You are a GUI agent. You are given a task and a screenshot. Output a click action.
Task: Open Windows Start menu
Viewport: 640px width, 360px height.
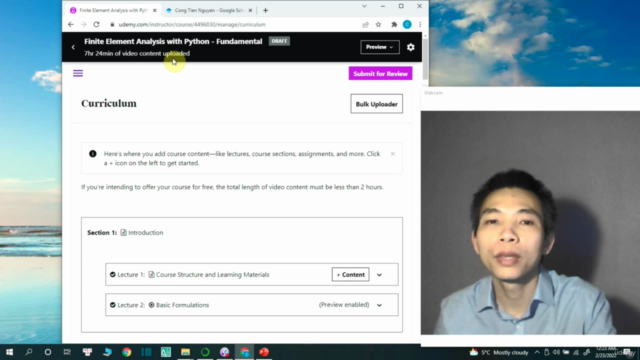tap(9, 352)
